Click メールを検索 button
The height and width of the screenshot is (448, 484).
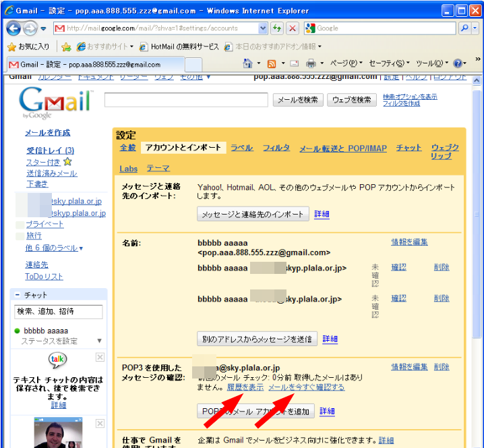[298, 100]
